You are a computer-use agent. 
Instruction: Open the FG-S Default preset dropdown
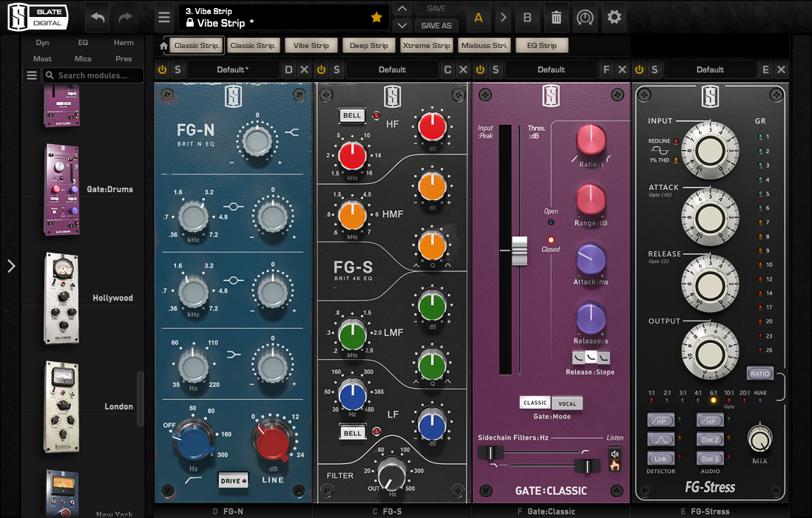[392, 69]
